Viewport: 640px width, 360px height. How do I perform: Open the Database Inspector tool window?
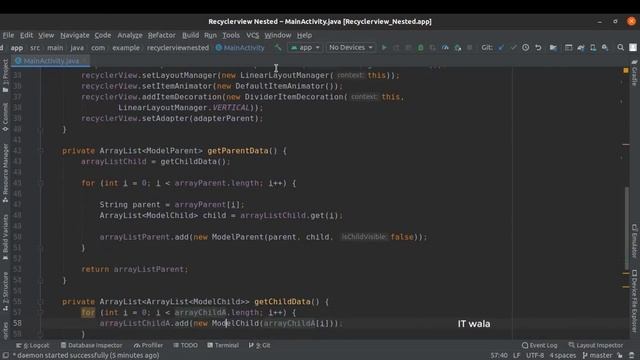(91, 345)
